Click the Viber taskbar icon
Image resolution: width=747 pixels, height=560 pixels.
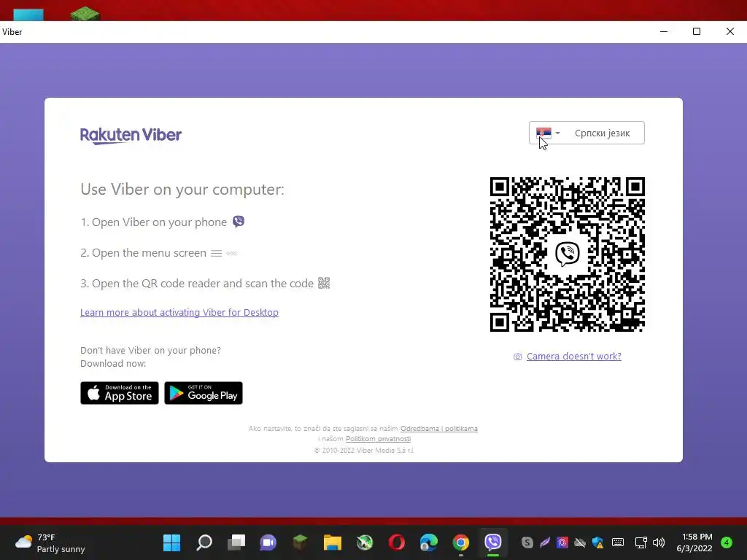tap(493, 542)
